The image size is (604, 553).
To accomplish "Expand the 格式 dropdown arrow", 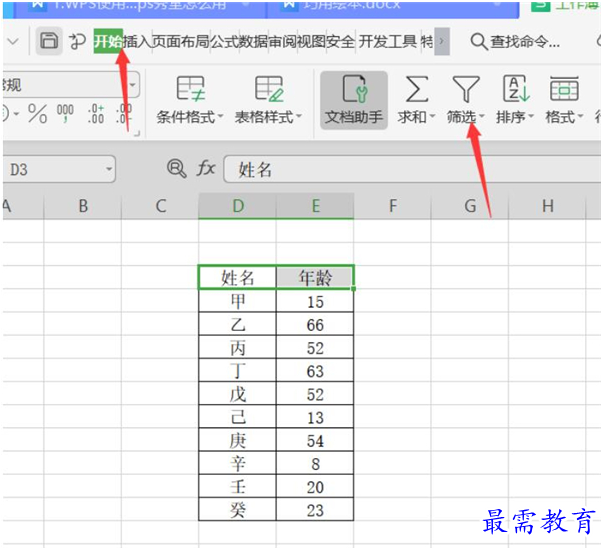I will pyautogui.click(x=580, y=116).
